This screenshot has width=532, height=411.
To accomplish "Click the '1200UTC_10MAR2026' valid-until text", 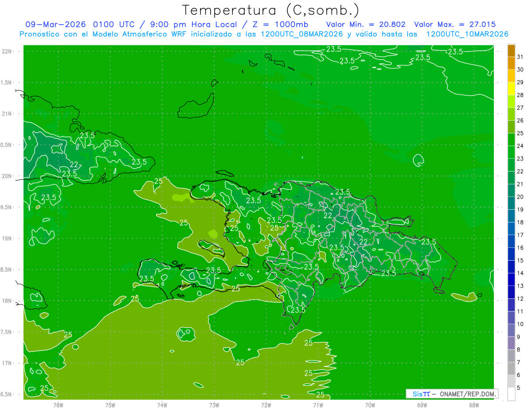I will click(467, 34).
